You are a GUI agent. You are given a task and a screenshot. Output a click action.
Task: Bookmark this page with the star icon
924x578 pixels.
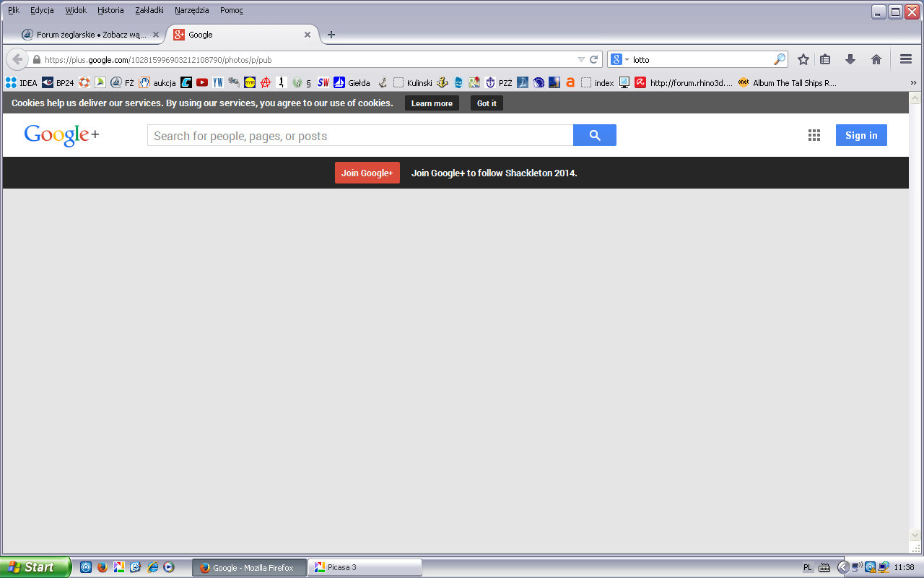tap(803, 59)
